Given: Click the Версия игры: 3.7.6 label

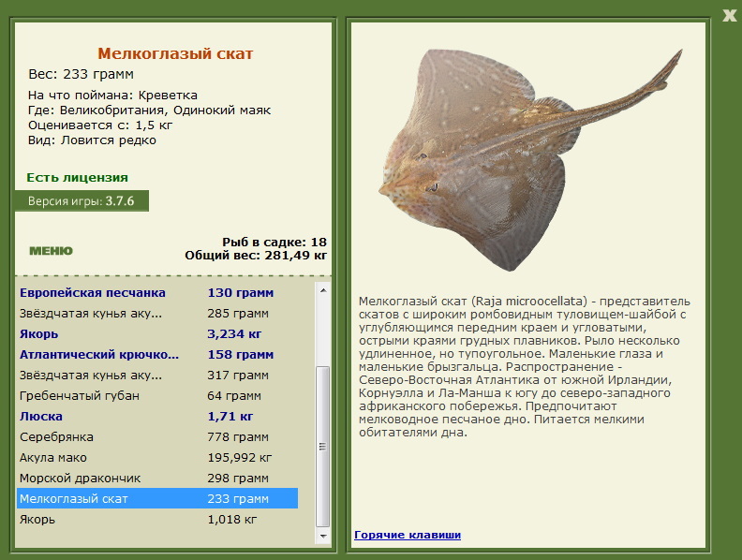Looking at the screenshot, I should click(x=82, y=201).
